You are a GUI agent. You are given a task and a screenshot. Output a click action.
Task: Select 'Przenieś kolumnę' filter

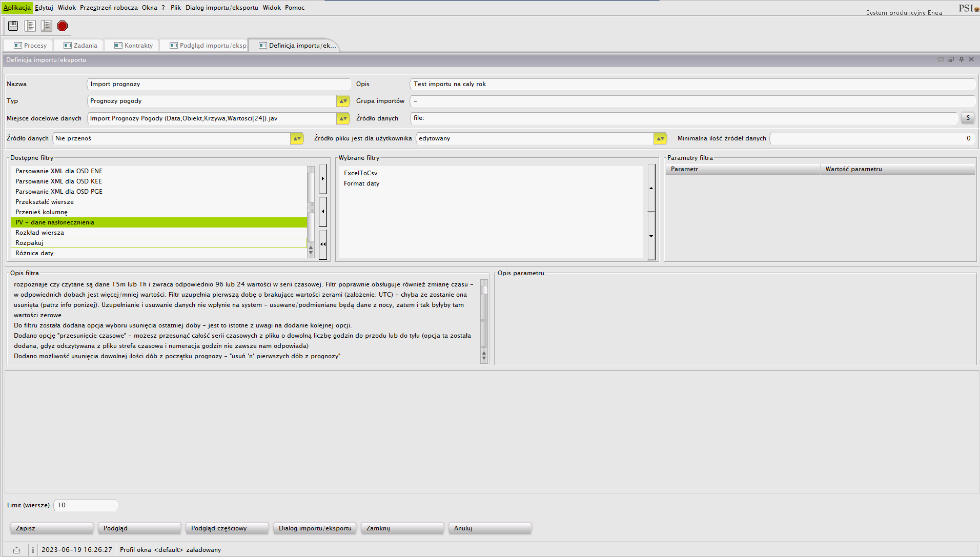tap(159, 212)
